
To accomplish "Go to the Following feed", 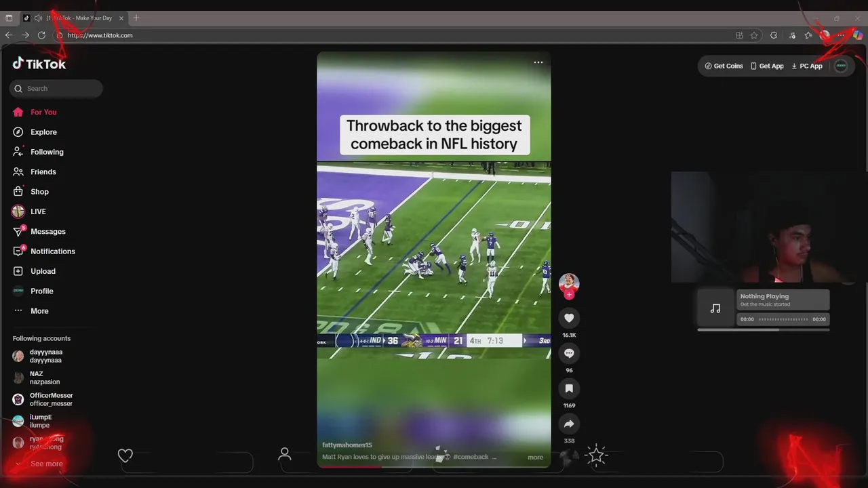I will point(38,152).
